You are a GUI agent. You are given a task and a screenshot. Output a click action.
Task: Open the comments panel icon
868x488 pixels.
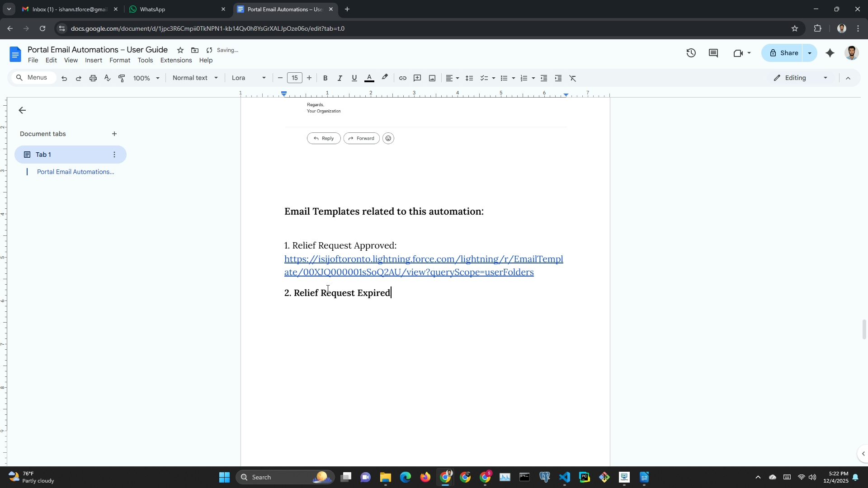(713, 53)
